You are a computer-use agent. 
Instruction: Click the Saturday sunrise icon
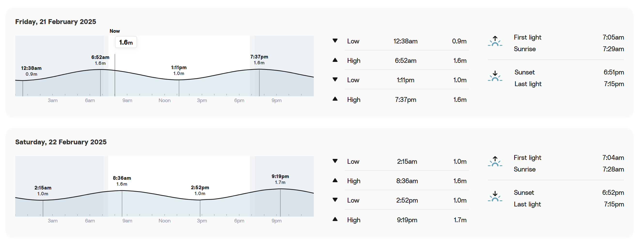(x=495, y=162)
